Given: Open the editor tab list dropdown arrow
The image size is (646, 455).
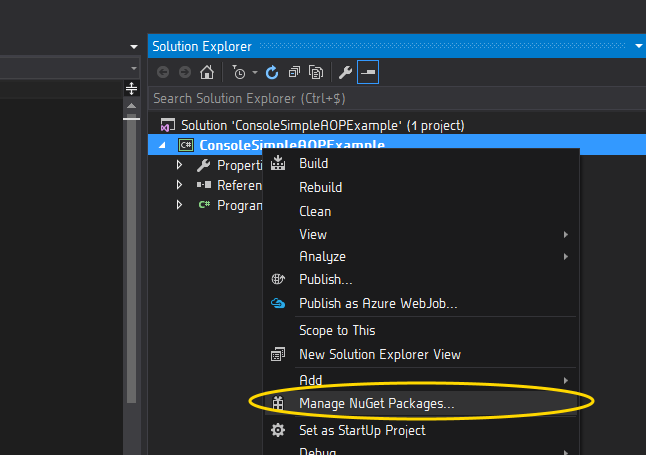Looking at the screenshot, I should point(134,47).
